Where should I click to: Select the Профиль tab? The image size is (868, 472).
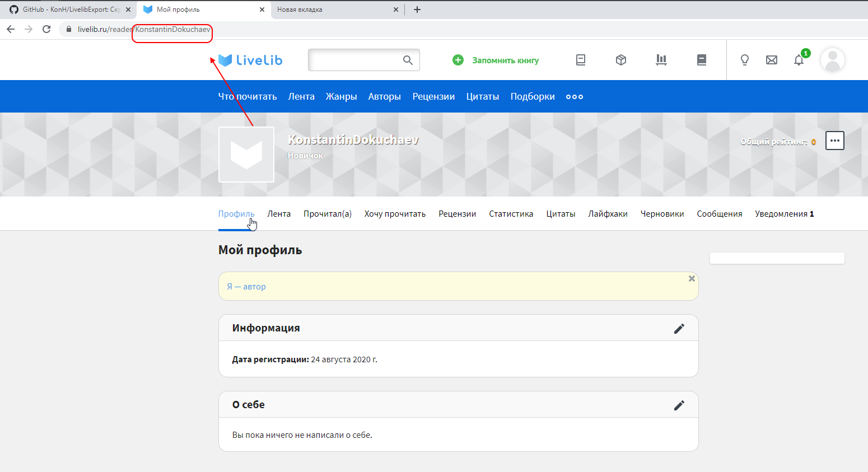[x=236, y=214]
